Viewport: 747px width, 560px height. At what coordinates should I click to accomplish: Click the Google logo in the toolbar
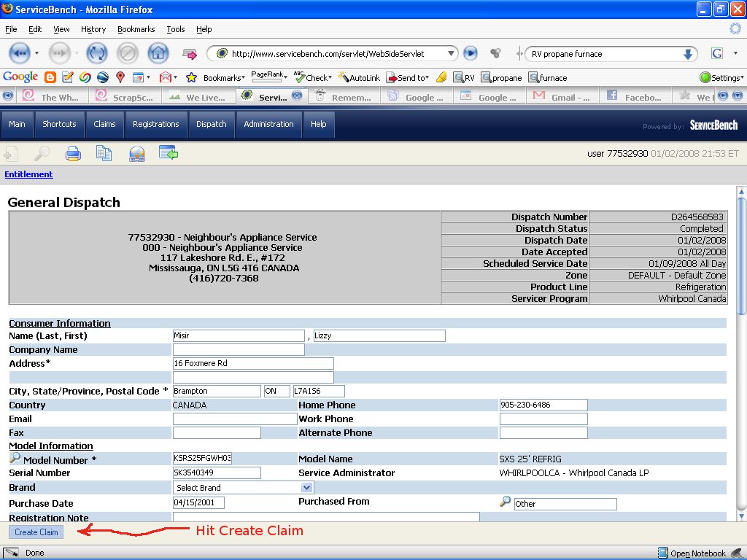pyautogui.click(x=20, y=77)
